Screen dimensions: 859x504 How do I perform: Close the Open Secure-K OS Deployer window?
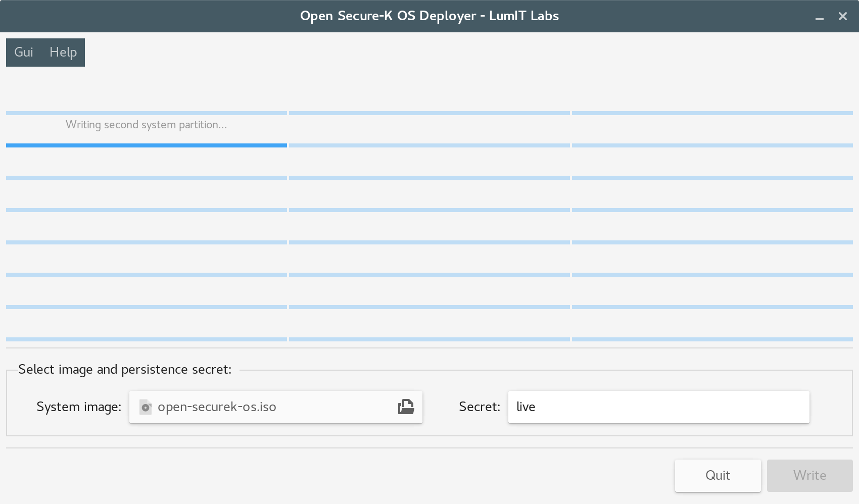click(843, 16)
